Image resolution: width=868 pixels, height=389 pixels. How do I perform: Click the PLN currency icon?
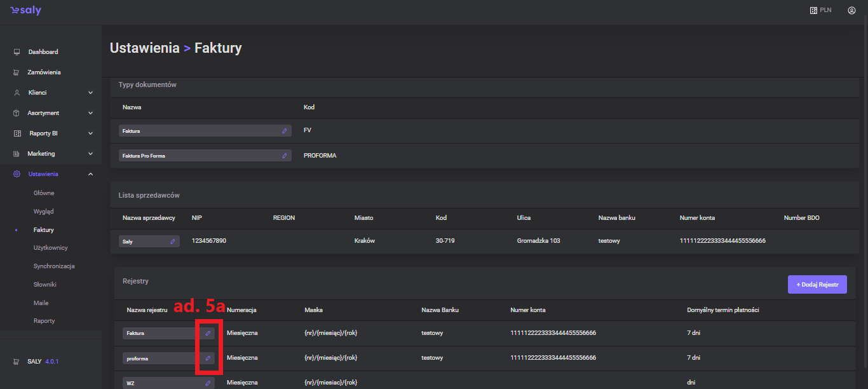pos(813,10)
